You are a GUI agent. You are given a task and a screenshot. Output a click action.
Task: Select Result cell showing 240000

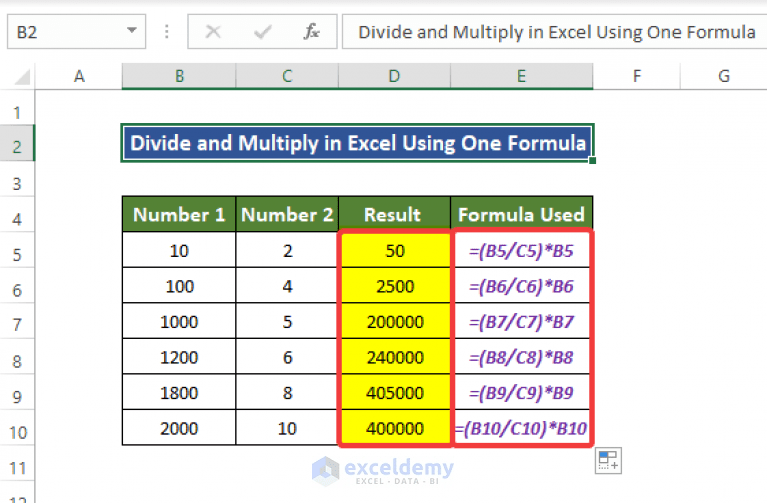[x=394, y=357]
